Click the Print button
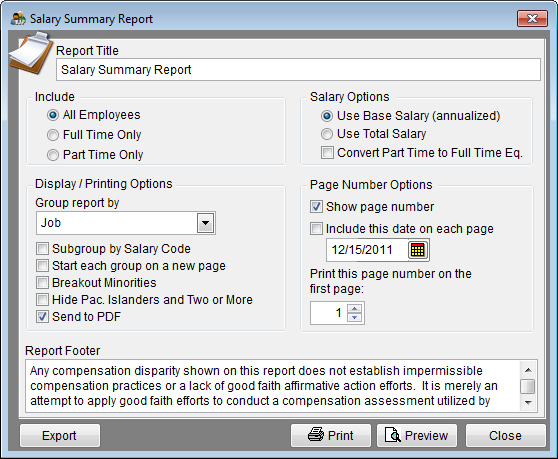Image resolution: width=558 pixels, height=459 pixels. point(331,436)
